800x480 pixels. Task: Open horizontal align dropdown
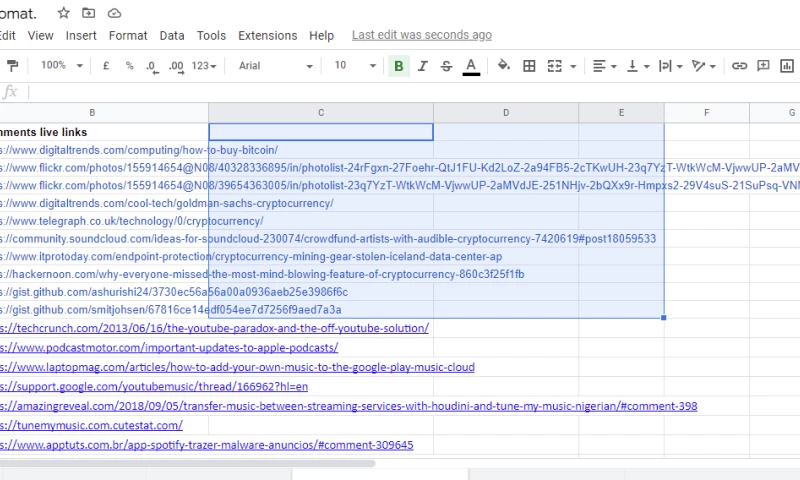point(605,66)
